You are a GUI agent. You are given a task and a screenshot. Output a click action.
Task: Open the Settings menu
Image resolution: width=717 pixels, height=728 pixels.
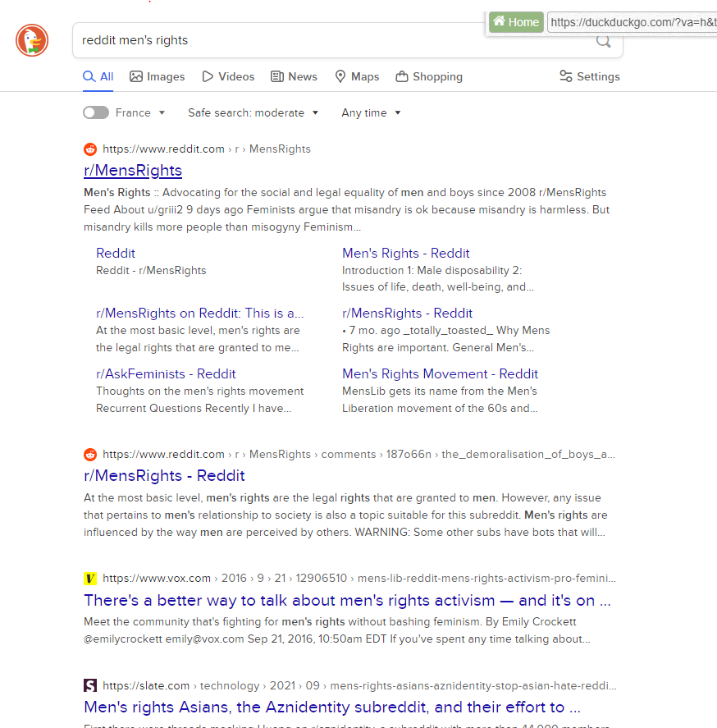point(589,76)
